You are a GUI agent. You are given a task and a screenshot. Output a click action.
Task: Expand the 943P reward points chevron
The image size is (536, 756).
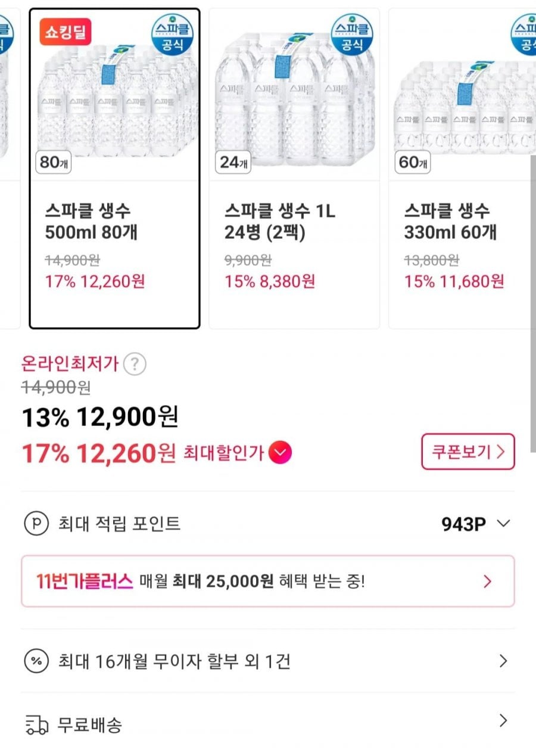pyautogui.click(x=503, y=524)
